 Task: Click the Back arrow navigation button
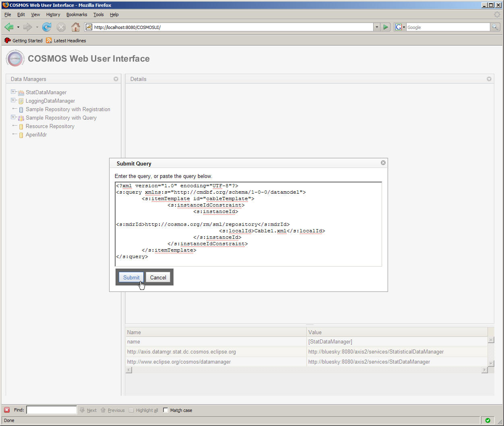pos(9,27)
